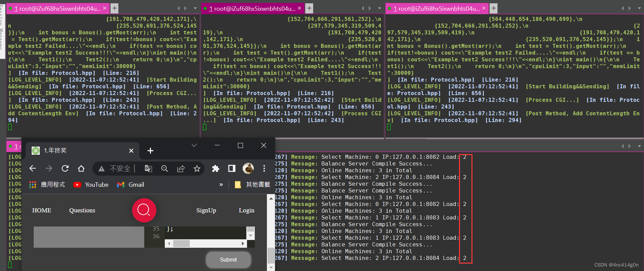Expand the hidden bookmarks chevron
Viewport: 644px width, 271px height.
click(221, 185)
